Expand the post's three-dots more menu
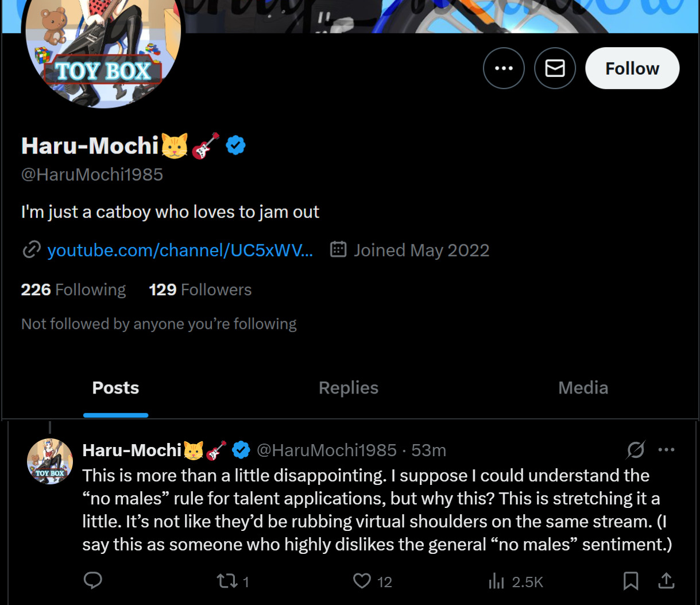This screenshot has height=605, width=700. 666,450
